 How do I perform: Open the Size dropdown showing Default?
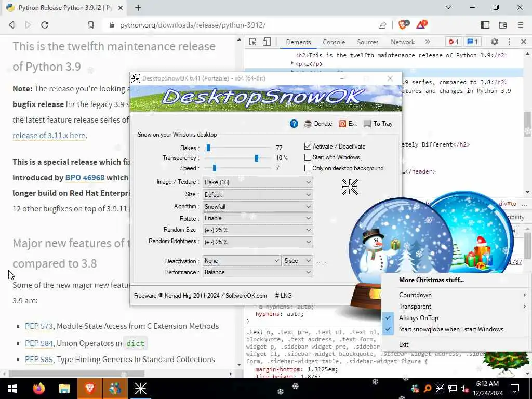tap(258, 195)
